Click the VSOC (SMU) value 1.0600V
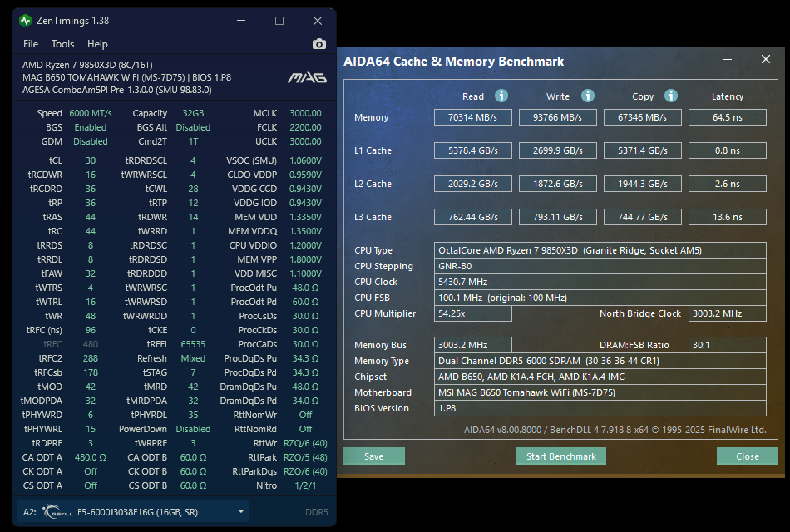Image resolution: width=790 pixels, height=532 pixels. [x=305, y=160]
